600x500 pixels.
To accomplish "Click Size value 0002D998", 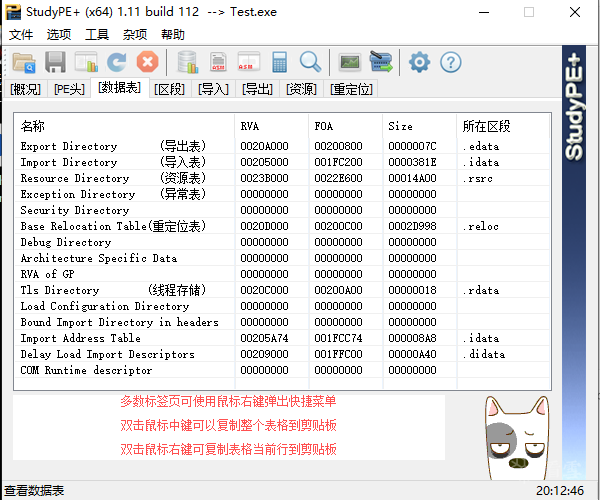I will coord(412,226).
